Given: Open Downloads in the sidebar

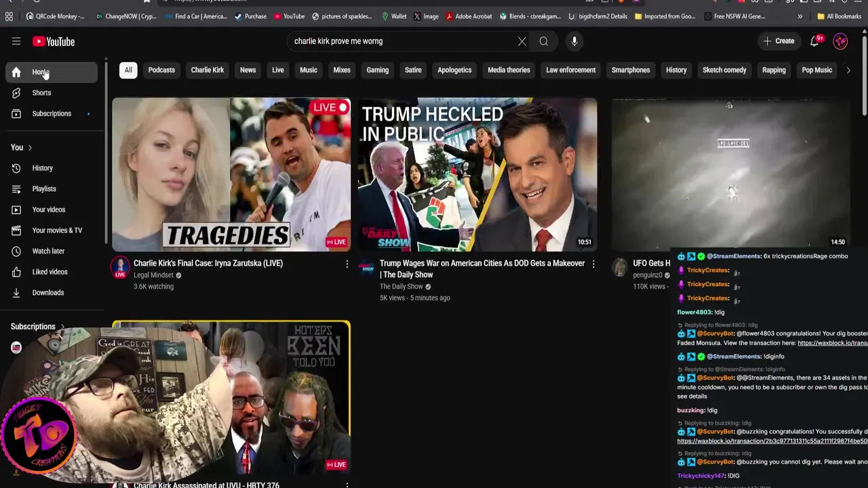Looking at the screenshot, I should point(51,293).
